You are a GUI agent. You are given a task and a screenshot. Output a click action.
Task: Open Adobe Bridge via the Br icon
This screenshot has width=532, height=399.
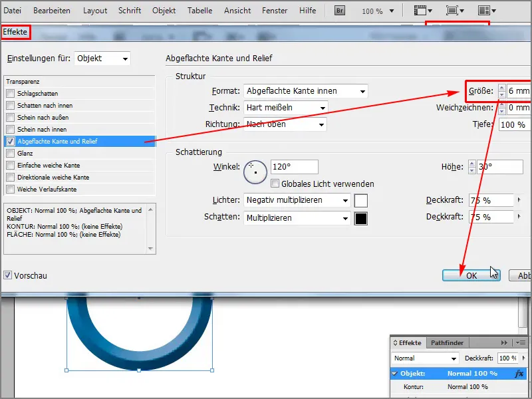(340, 11)
